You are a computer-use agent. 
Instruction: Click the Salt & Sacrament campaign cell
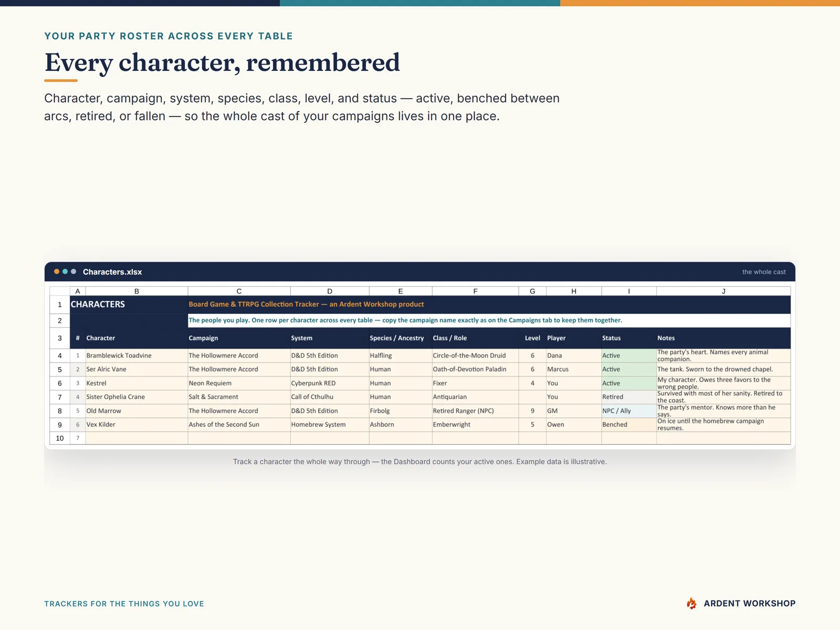pos(239,397)
